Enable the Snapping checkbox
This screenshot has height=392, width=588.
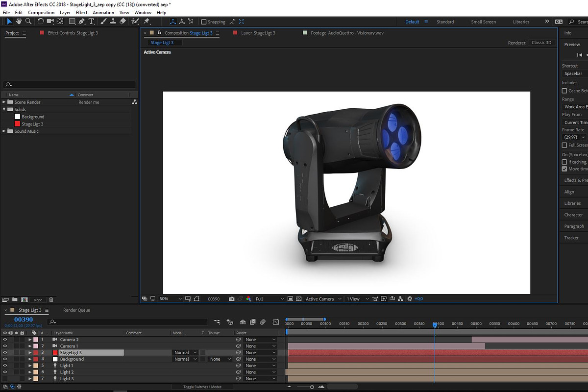(204, 22)
